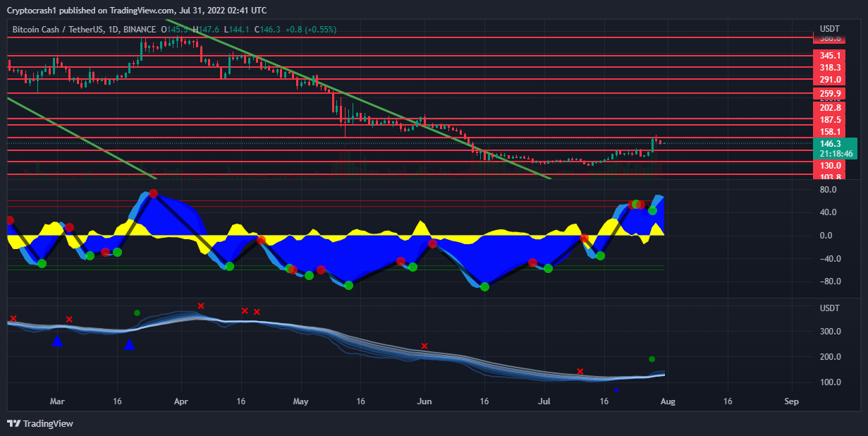Click the red X marker near June in lower pane
This screenshot has width=868, height=436.
pos(424,346)
